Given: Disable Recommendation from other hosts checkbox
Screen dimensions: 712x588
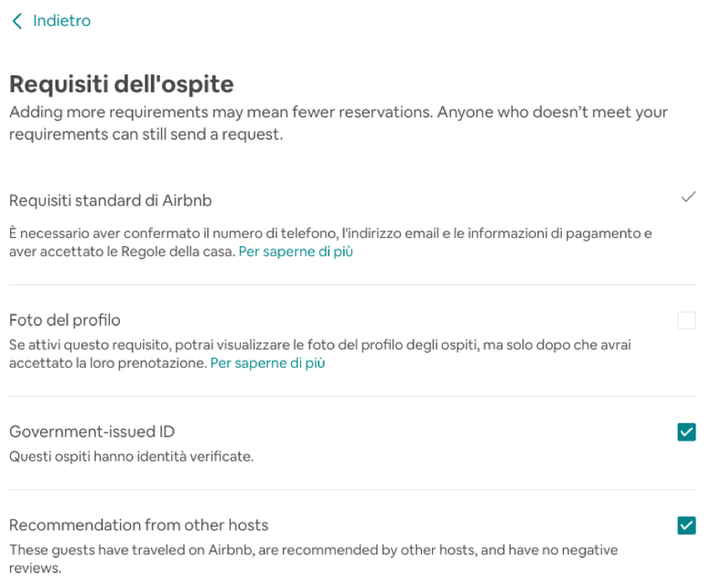Looking at the screenshot, I should pos(686,525).
